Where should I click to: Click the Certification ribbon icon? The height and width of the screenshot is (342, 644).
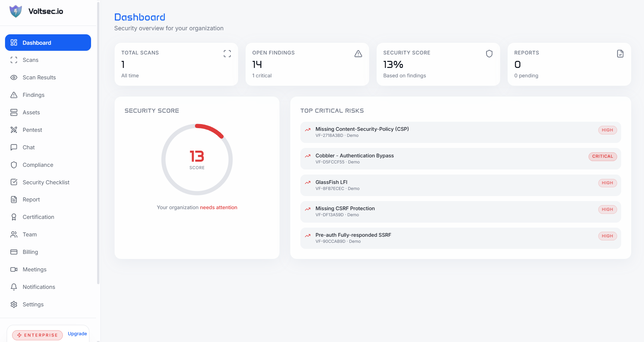(14, 217)
